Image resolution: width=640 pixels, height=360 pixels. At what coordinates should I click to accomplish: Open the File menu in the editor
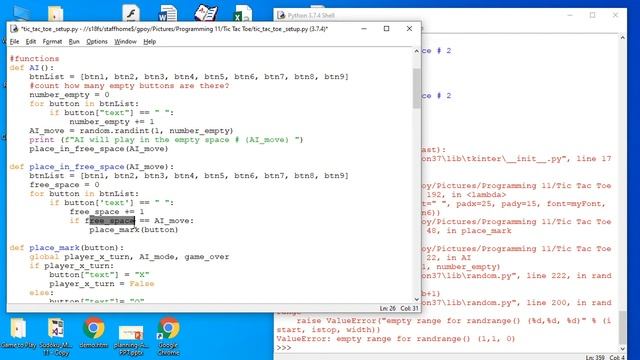click(x=14, y=42)
